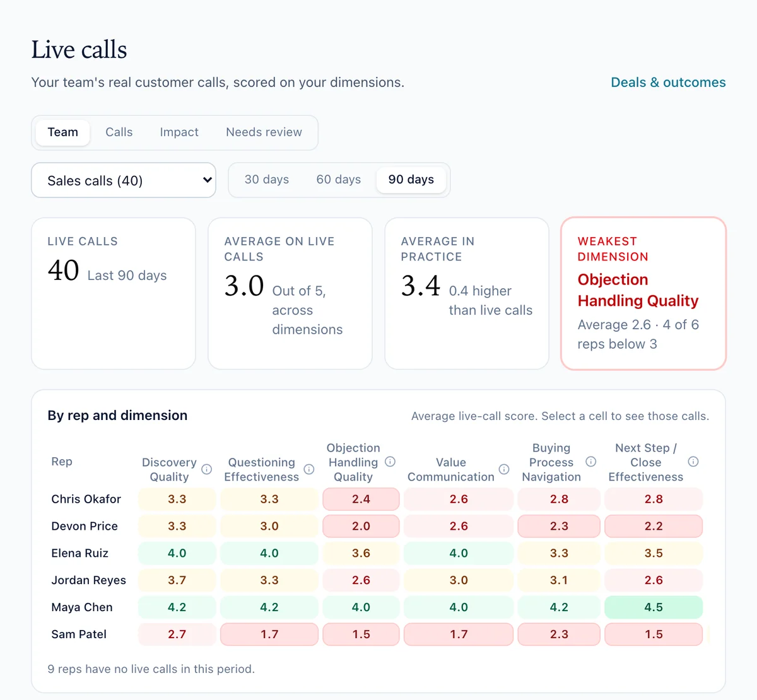
Task: Click the rep name Chris Okafor
Action: click(86, 499)
